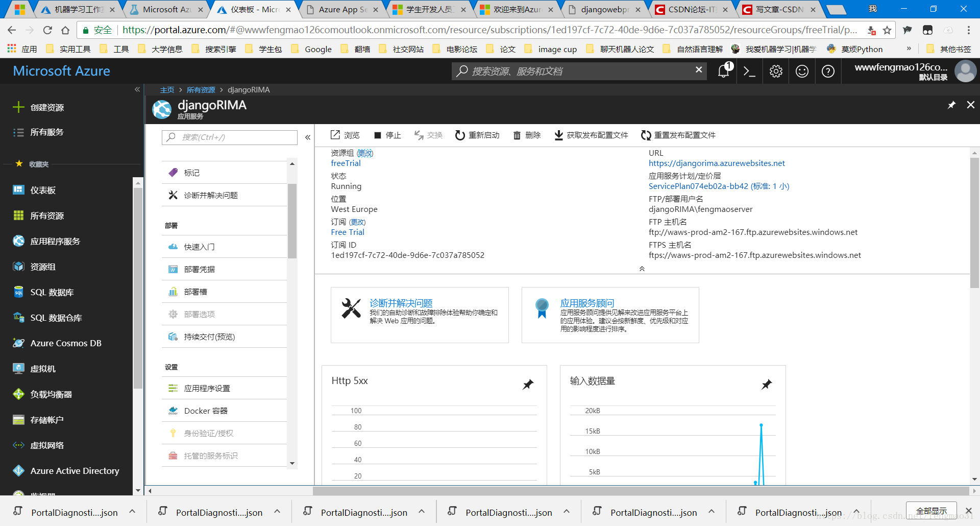Select 诊断并解决问题 in resource menu
The image size is (980, 526).
tap(224, 195)
